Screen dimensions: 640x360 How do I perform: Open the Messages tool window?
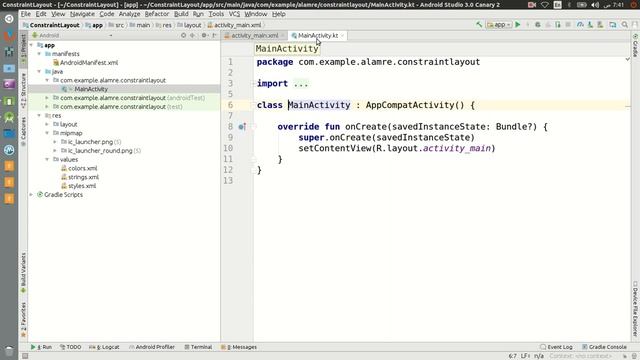[239, 347]
